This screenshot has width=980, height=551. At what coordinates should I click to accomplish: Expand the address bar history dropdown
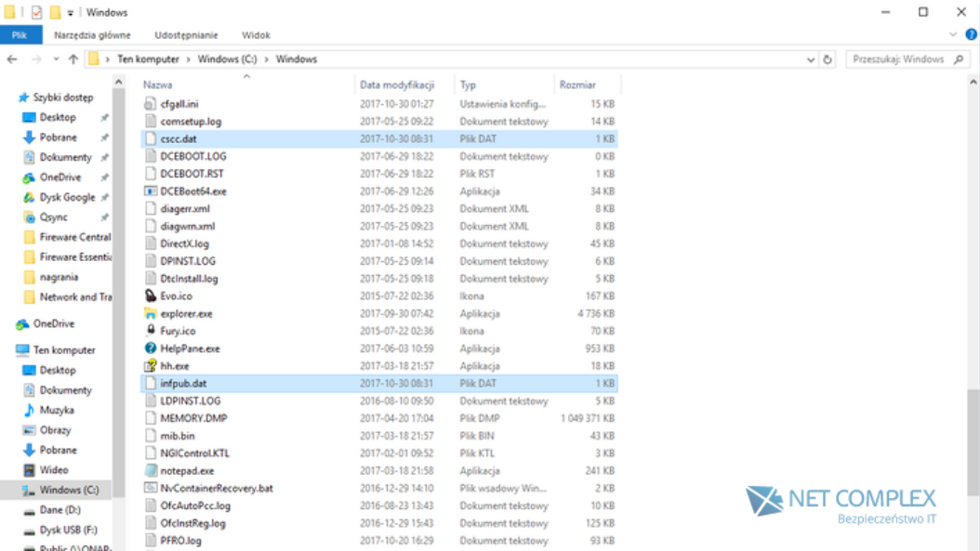(x=811, y=59)
